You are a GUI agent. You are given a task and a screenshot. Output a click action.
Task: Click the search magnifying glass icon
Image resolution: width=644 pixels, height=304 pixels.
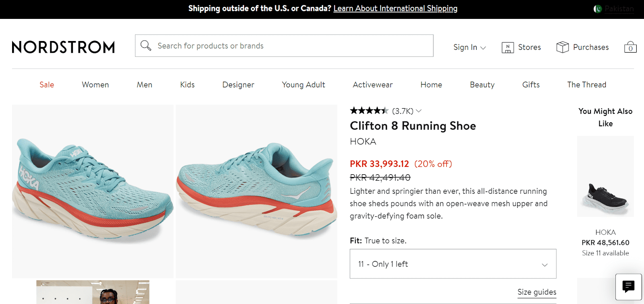pos(145,45)
